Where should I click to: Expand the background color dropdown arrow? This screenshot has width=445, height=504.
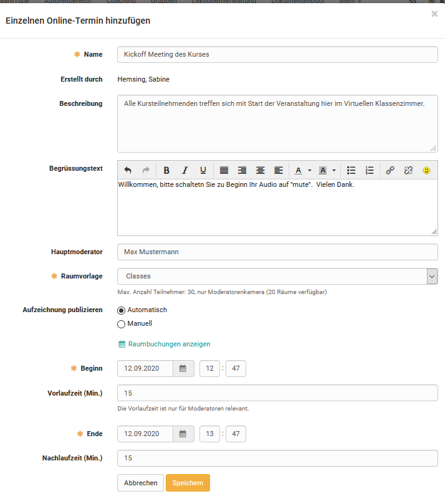tap(334, 170)
